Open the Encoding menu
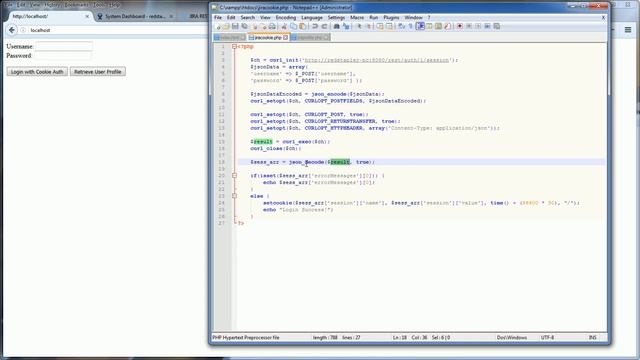Screen dimensions: 640x360 pos(286,18)
